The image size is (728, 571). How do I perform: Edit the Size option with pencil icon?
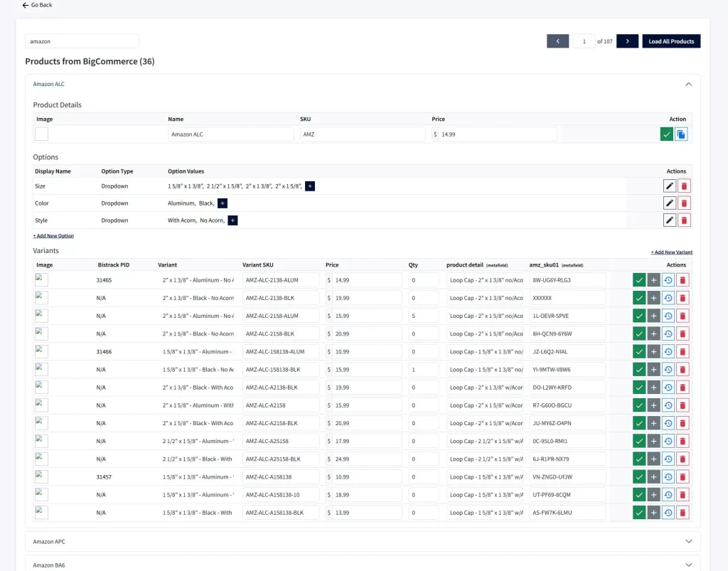point(669,186)
